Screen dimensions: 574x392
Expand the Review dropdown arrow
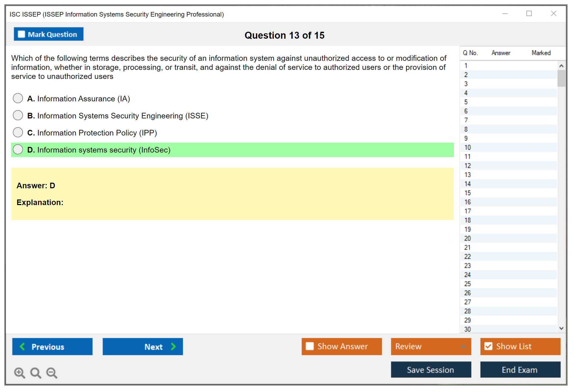[x=463, y=346]
